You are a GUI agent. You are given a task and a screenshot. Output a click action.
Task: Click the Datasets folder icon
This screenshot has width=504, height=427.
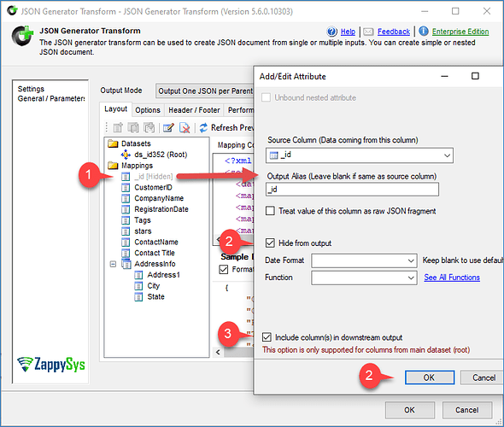(113, 143)
